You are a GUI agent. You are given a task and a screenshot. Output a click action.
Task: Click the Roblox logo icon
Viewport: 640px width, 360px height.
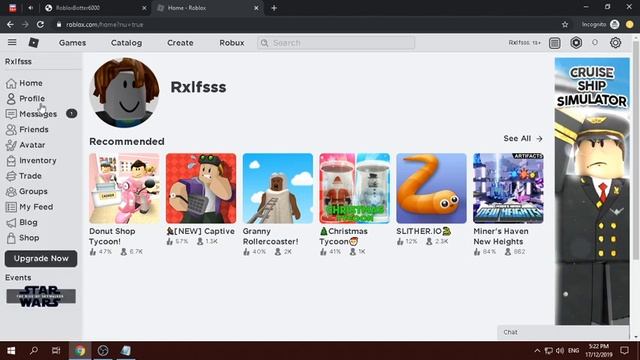(x=33, y=42)
